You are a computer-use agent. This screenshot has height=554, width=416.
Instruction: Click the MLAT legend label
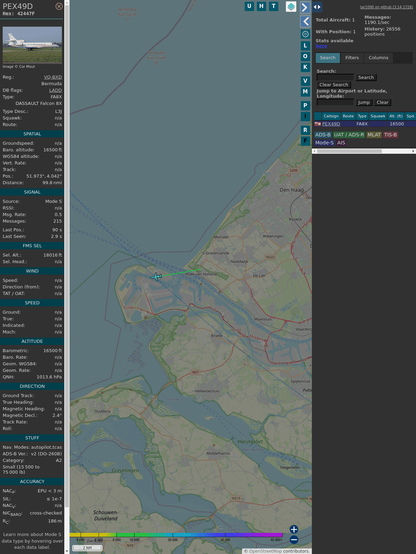click(374, 135)
